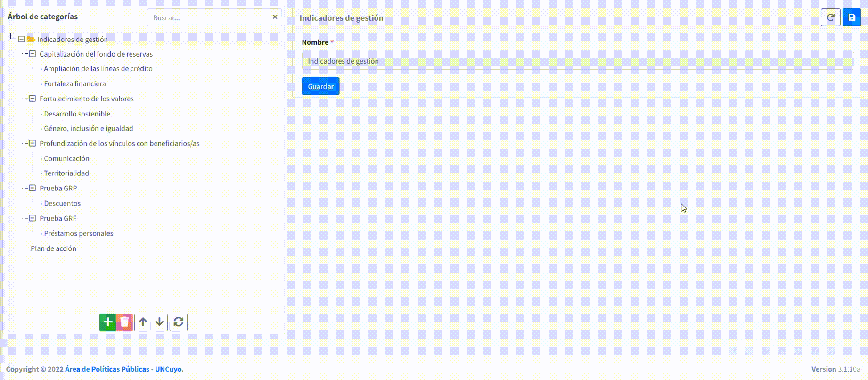The height and width of the screenshot is (380, 868).
Task: Click the reload icon in form header
Action: pos(830,18)
